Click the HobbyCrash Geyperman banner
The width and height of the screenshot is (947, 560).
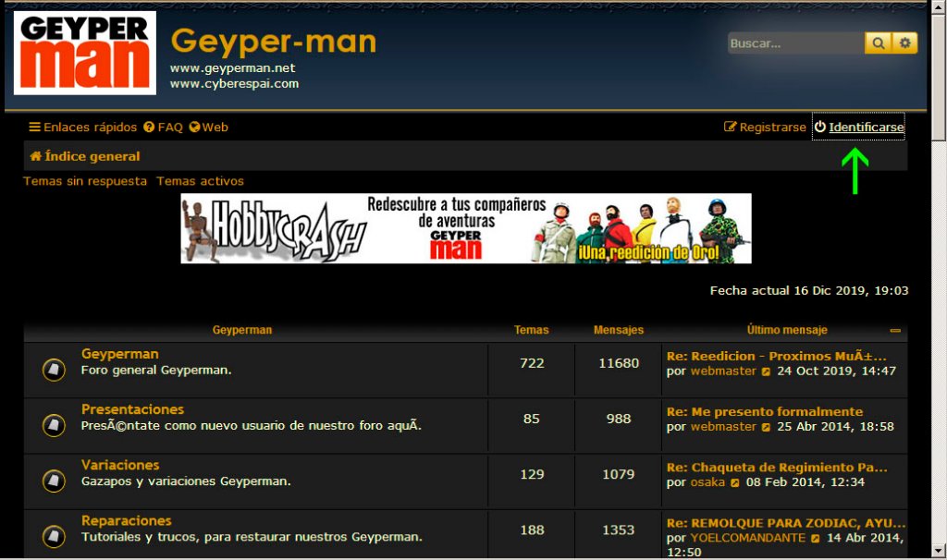click(x=465, y=228)
